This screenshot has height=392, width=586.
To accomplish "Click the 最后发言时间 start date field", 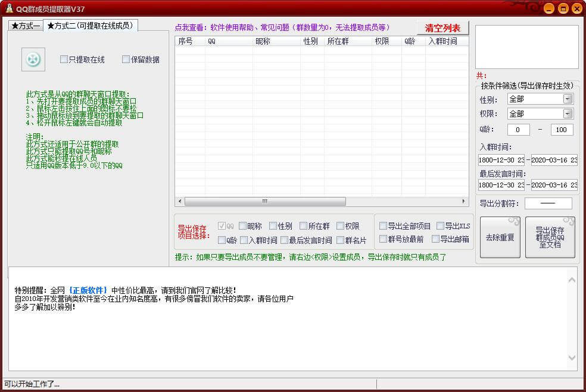I will tap(501, 185).
